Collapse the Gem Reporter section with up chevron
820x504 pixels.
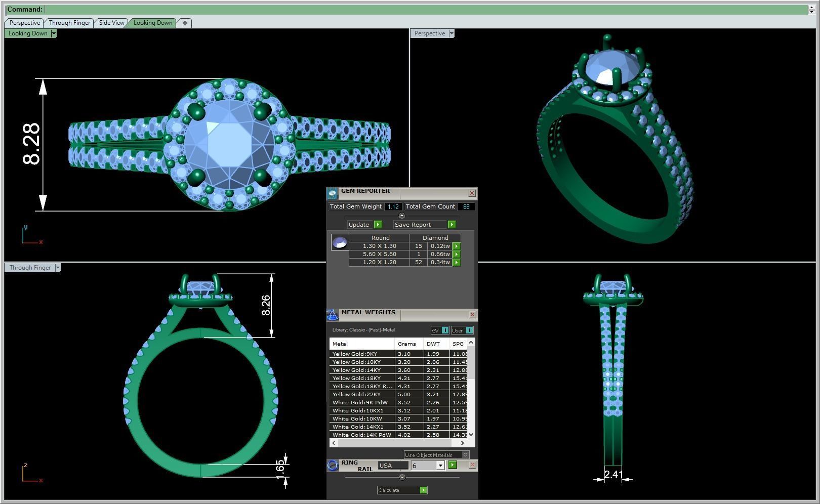pos(402,216)
